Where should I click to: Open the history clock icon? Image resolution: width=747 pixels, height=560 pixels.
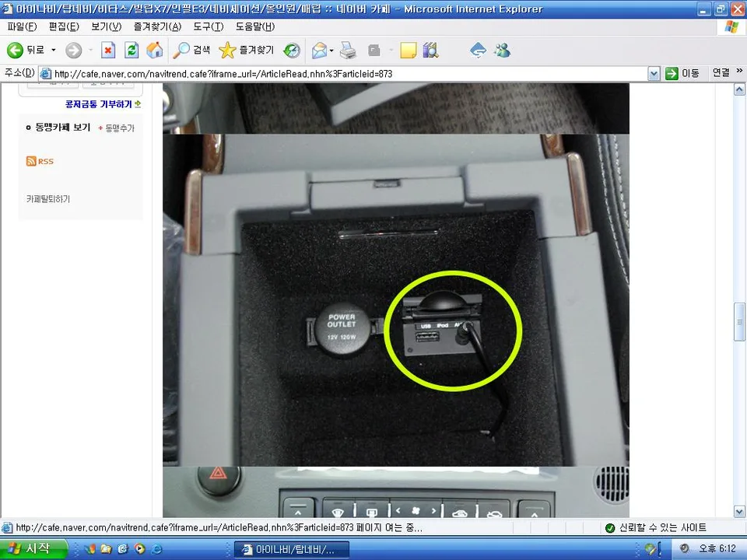292,50
